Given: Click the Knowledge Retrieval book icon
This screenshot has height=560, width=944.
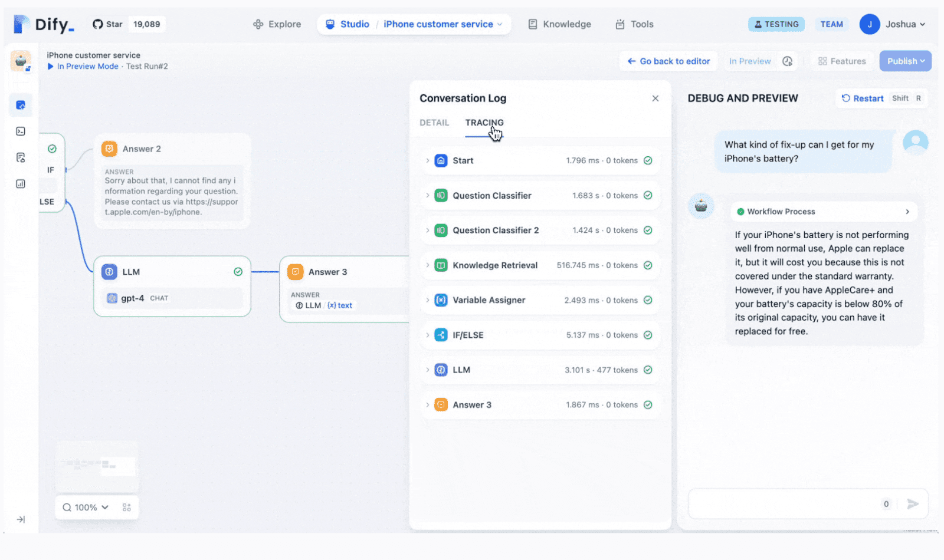Looking at the screenshot, I should [441, 265].
